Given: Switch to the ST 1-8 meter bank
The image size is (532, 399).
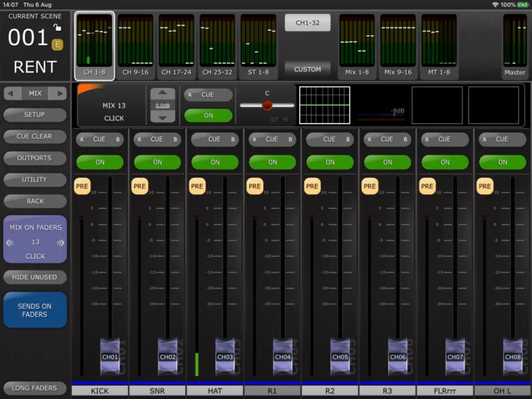Looking at the screenshot, I should [x=258, y=46].
